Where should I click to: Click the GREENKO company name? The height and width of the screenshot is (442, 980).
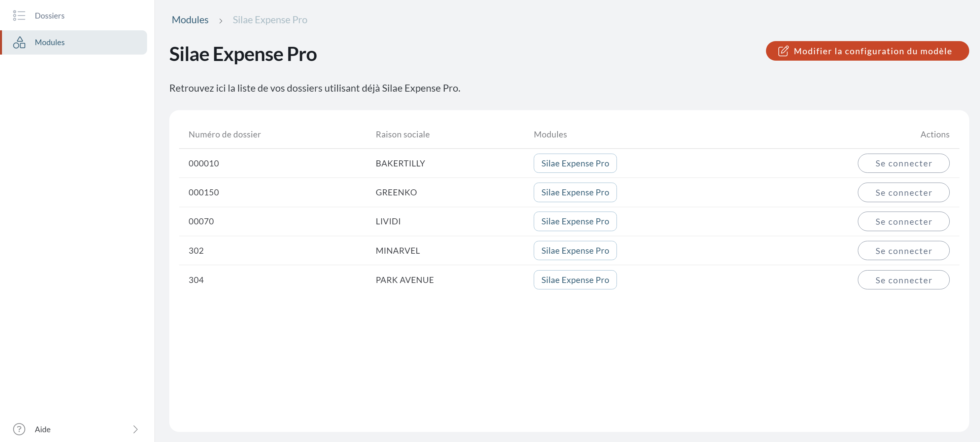[396, 193]
